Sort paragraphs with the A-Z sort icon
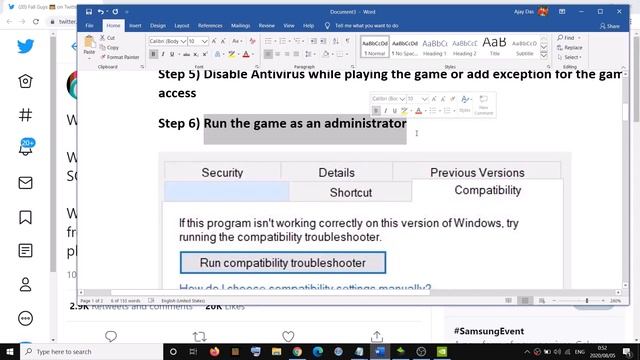The image size is (640, 360). click(x=336, y=41)
